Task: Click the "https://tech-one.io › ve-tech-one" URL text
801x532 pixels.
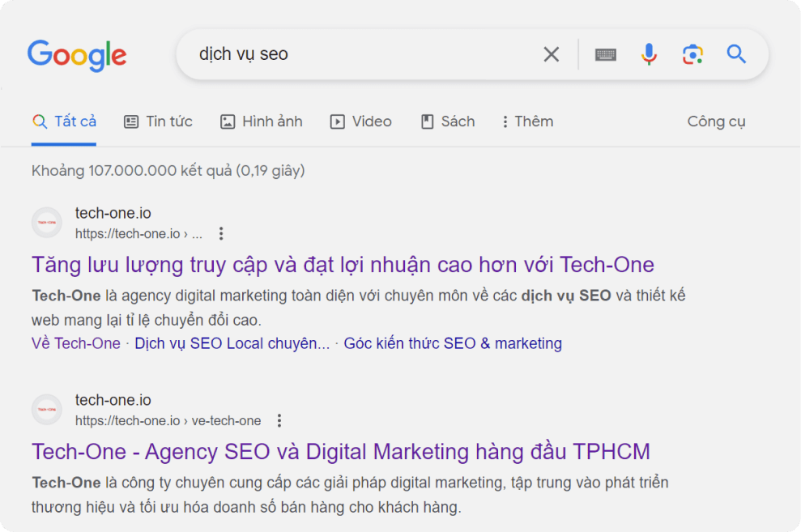Action: [168, 421]
